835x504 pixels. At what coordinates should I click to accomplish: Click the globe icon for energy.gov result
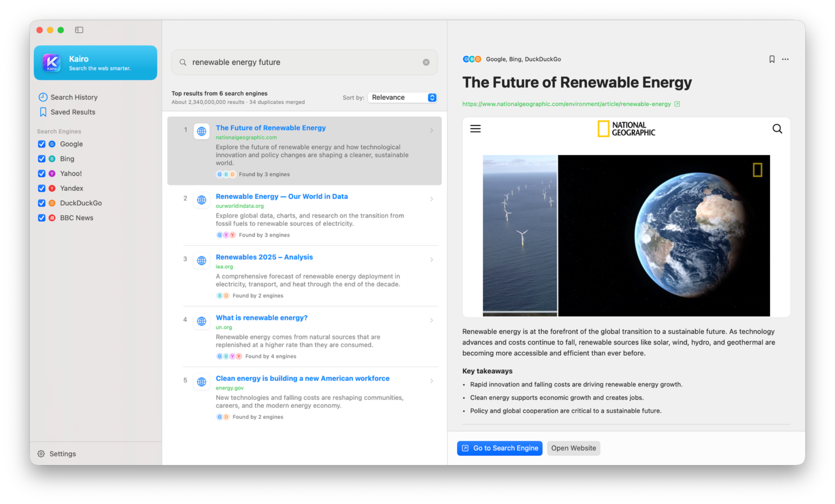coord(201,382)
